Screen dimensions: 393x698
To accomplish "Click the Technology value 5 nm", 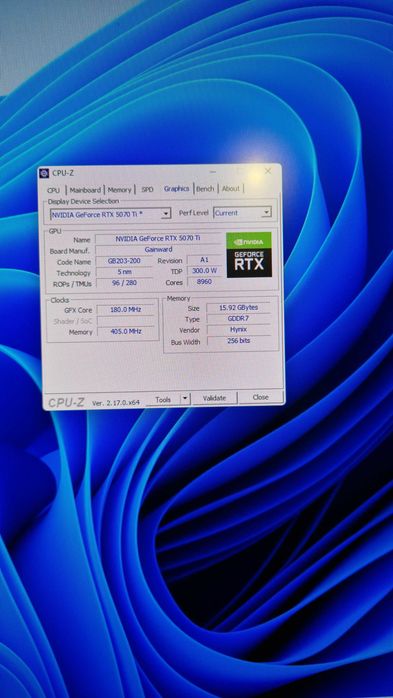I will coord(124,272).
